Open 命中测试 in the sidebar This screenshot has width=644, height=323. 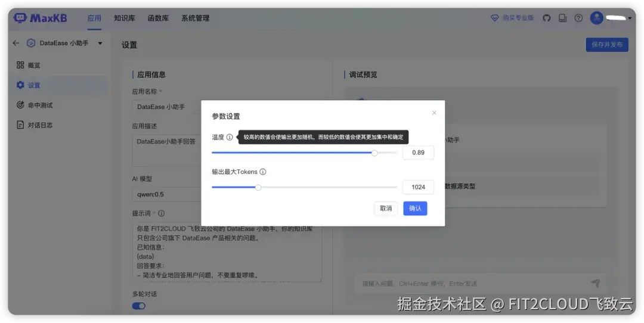point(60,105)
